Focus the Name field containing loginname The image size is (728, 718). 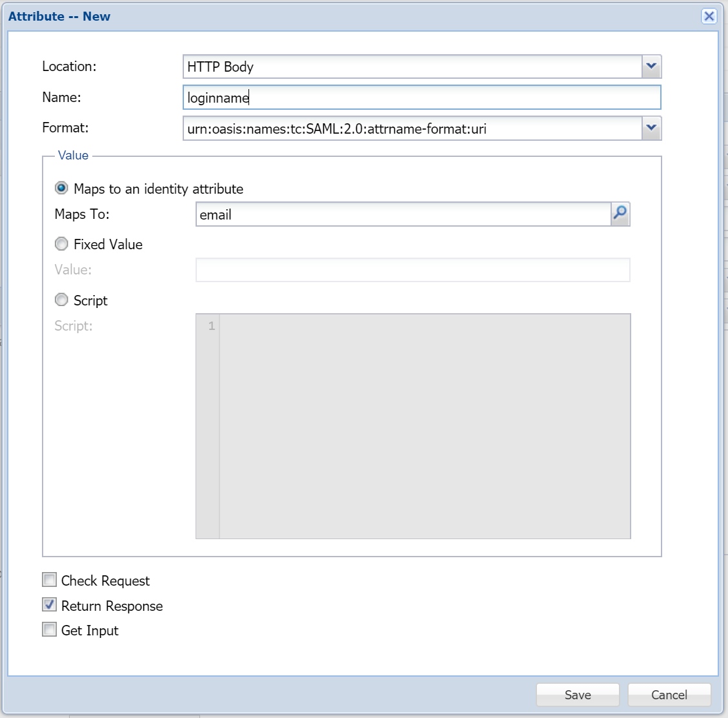coord(421,97)
